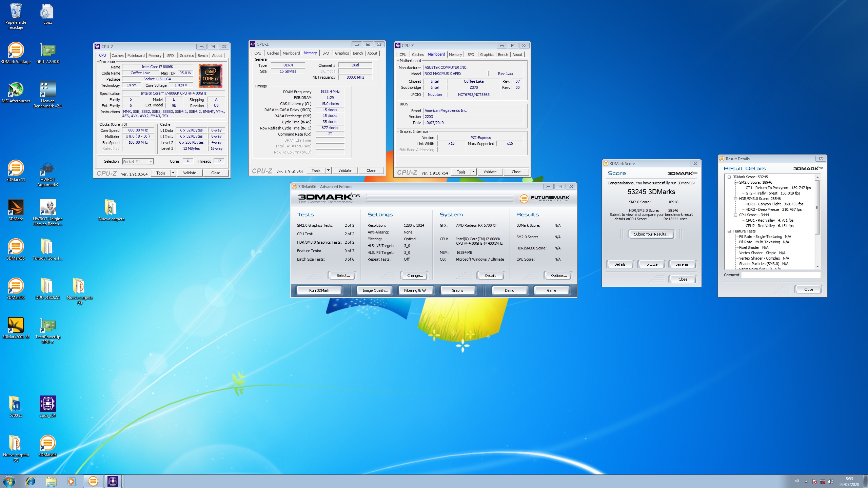Select the TechPowerUp GPU-Z desktop icon
The height and width of the screenshot is (488, 868).
click(x=47, y=330)
